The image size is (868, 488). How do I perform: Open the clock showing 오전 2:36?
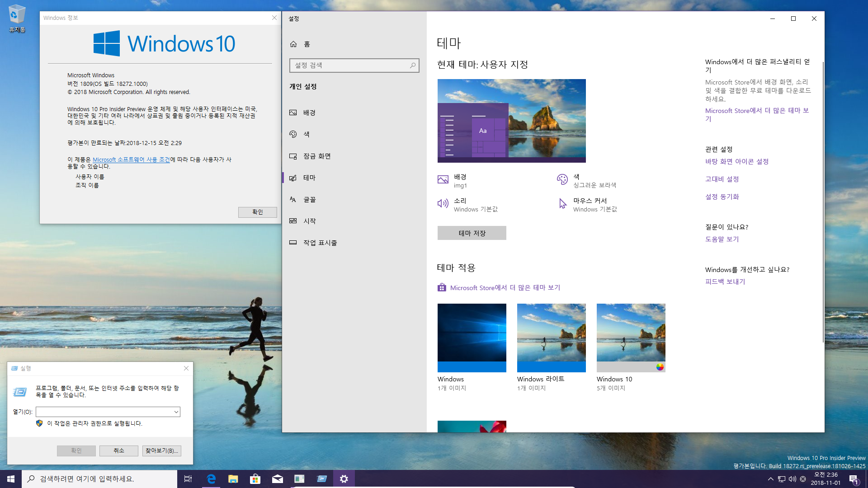point(826,479)
